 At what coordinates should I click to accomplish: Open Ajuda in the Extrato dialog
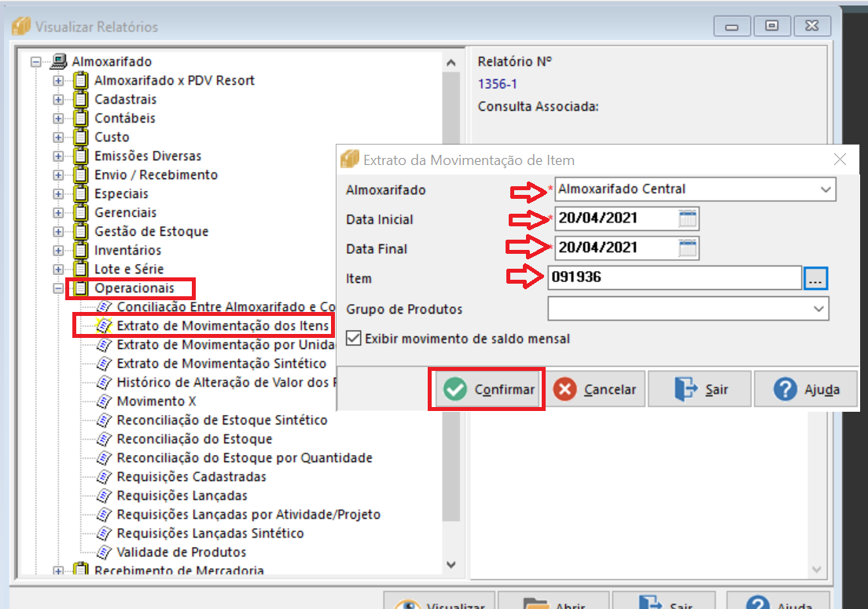[805, 390]
